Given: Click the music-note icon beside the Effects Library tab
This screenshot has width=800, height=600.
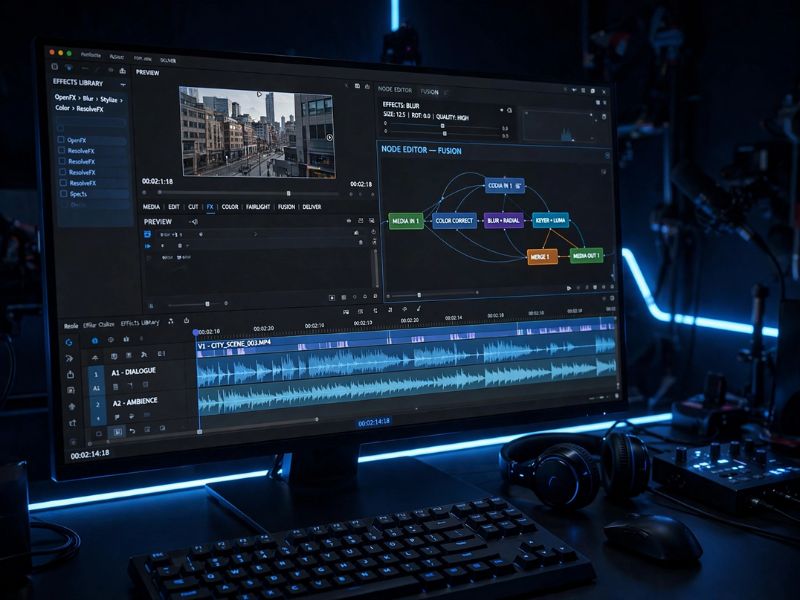Looking at the screenshot, I should [x=171, y=321].
